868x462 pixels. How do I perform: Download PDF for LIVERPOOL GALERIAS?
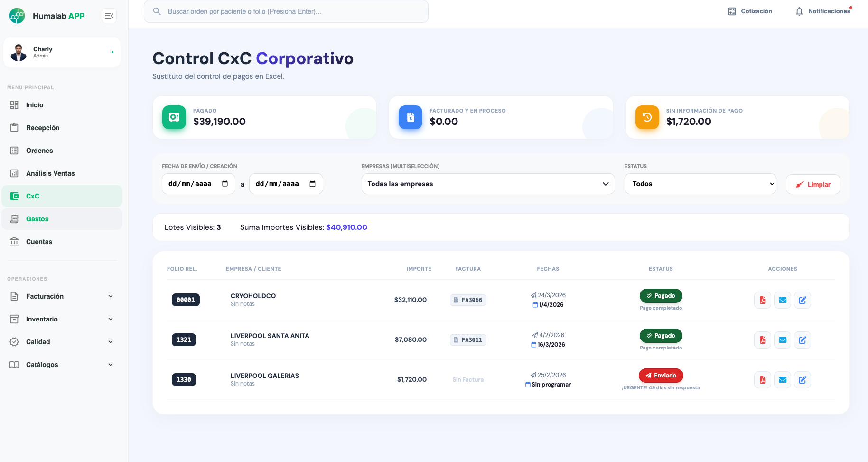763,380
